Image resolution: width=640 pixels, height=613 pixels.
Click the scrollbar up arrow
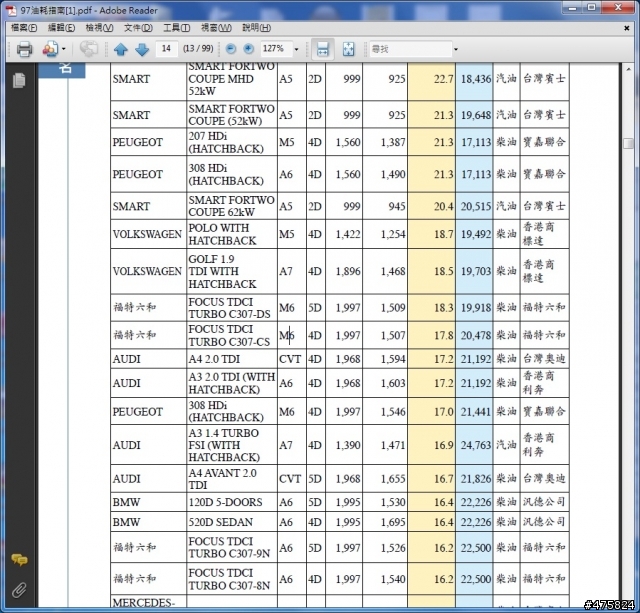pos(629,70)
